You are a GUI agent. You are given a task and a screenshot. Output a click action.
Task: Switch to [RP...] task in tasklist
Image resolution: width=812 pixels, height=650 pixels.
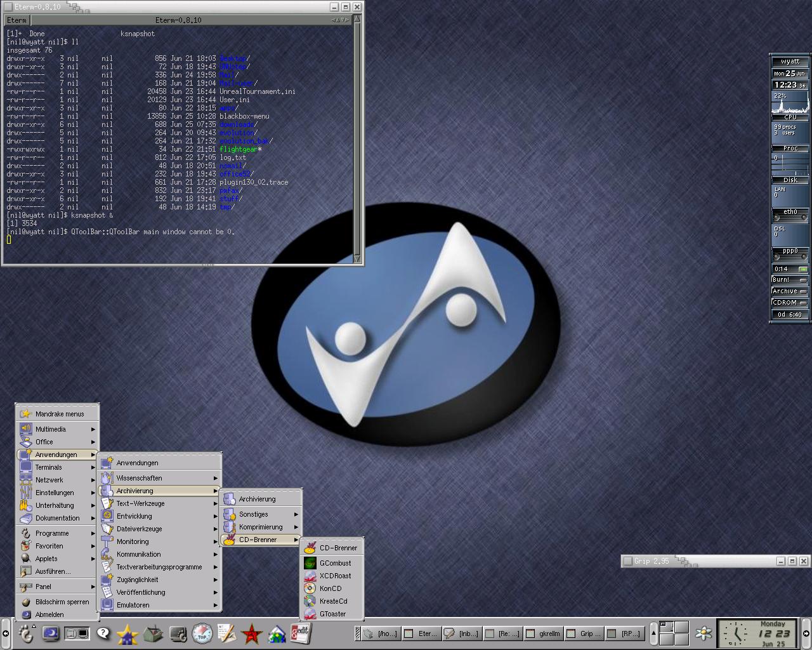[625, 633]
